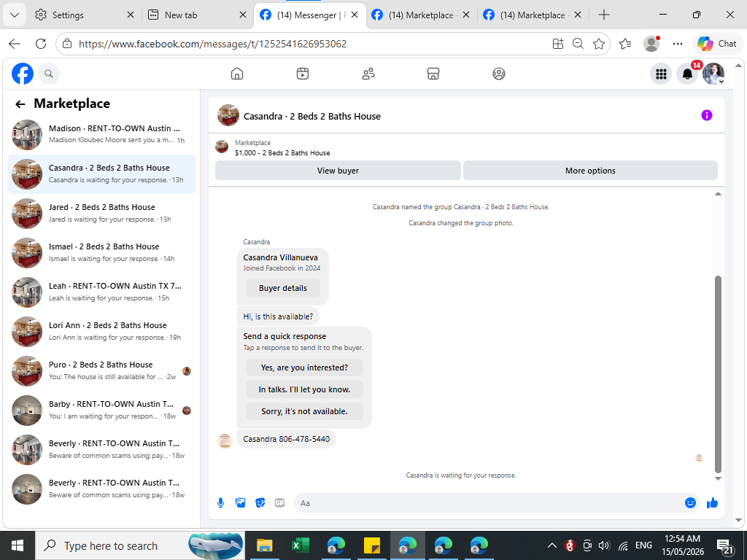Open Buyer details for Casandra Villanueva
747x560 pixels.
(283, 288)
